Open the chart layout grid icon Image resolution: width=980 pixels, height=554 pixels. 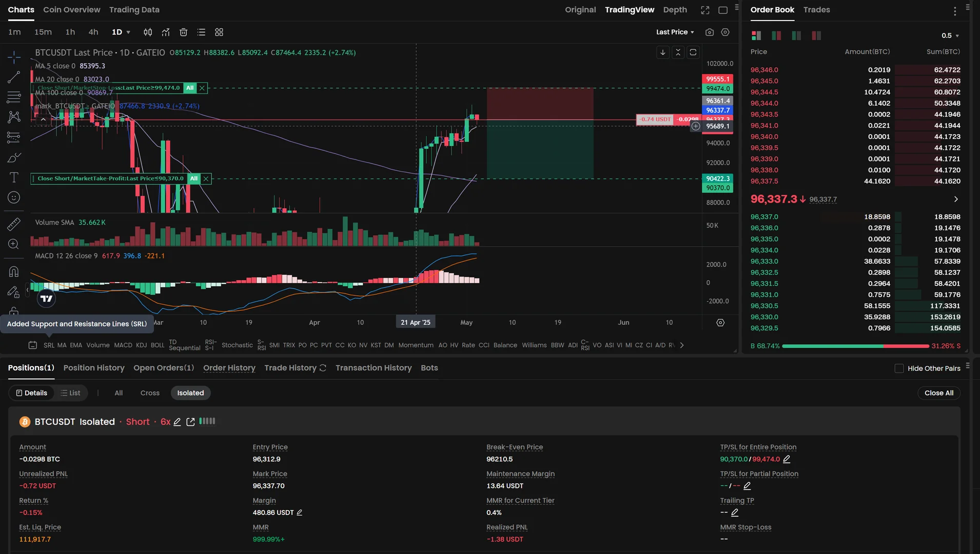(219, 32)
